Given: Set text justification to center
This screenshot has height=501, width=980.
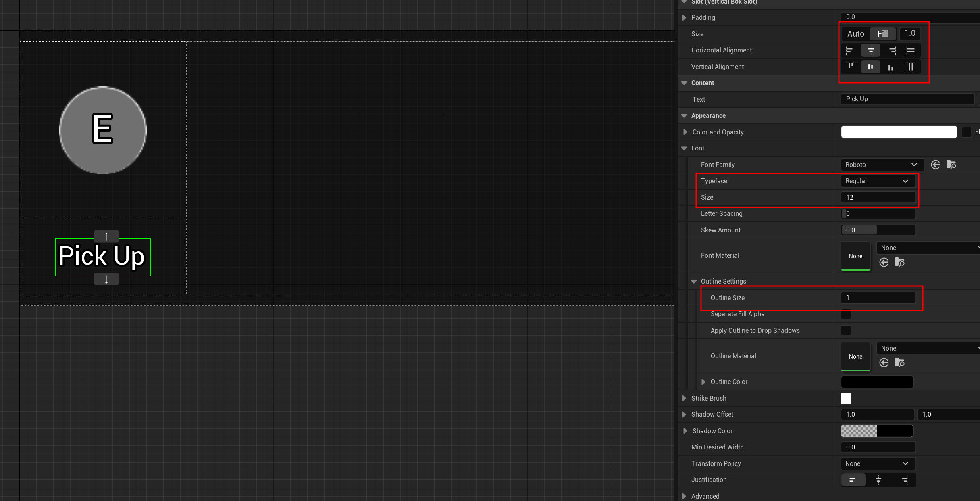Looking at the screenshot, I should coord(878,480).
